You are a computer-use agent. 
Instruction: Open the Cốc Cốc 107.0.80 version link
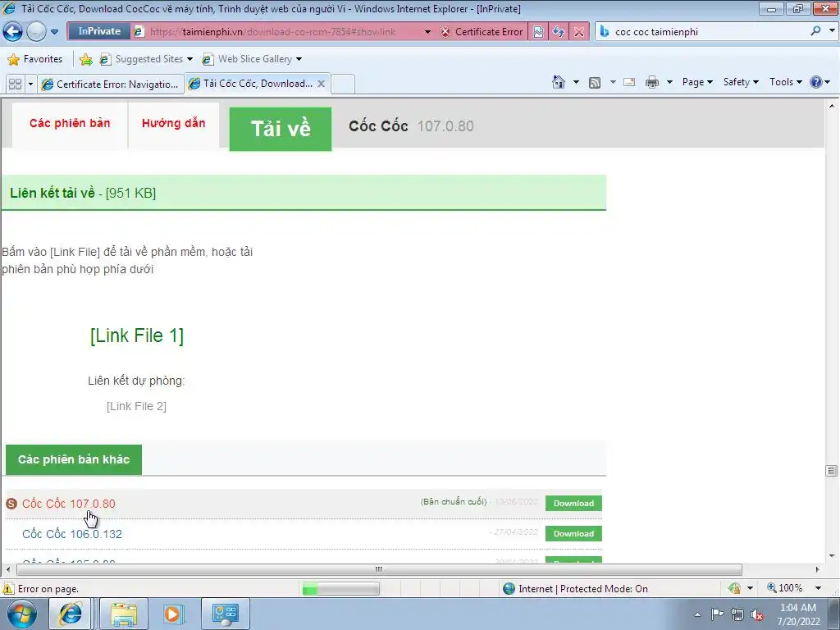tap(69, 504)
